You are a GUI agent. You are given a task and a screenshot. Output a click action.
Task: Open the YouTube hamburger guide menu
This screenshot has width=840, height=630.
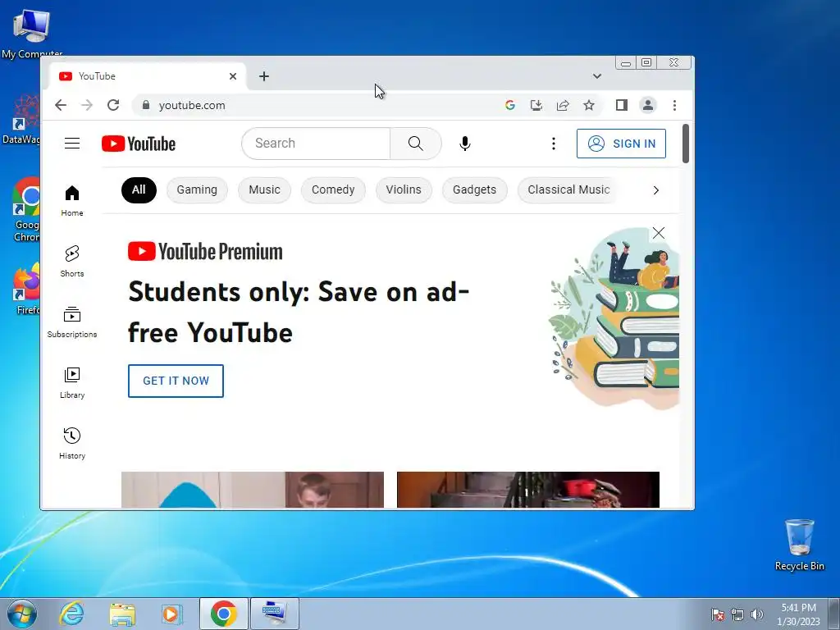pos(72,144)
